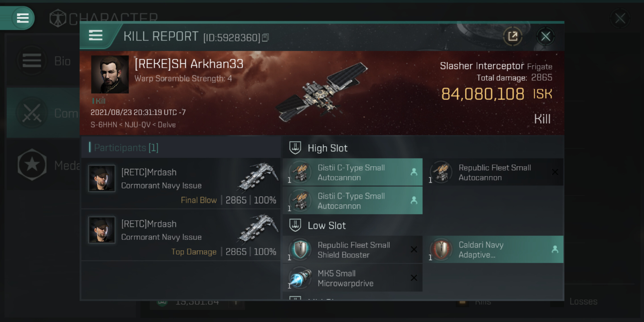Viewport: 644px width, 322px height.
Task: View victim portrait of SH Arkhan33
Action: tap(110, 74)
